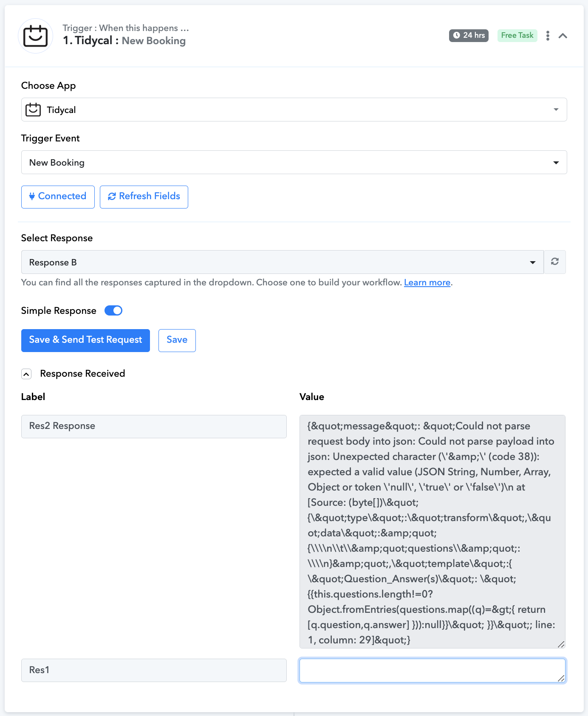Image resolution: width=588 pixels, height=716 pixels.
Task: Click the Tidycal calendar logo in header
Action: point(36,36)
